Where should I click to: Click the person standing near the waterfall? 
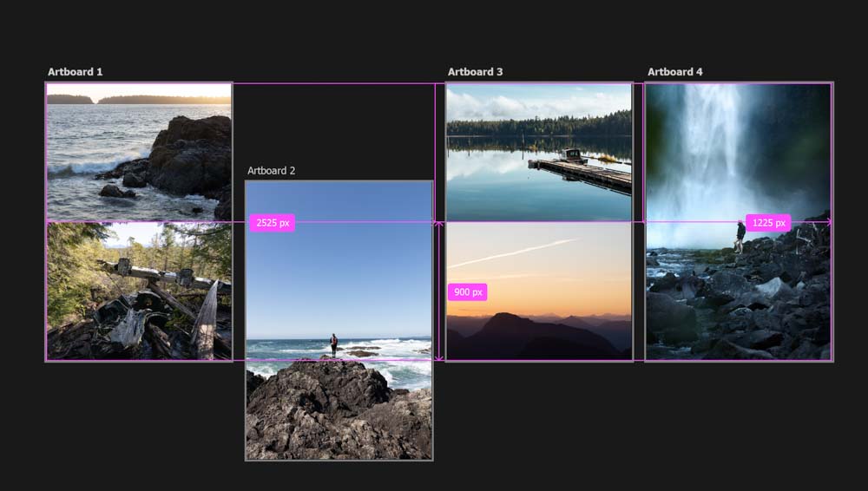pos(740,236)
